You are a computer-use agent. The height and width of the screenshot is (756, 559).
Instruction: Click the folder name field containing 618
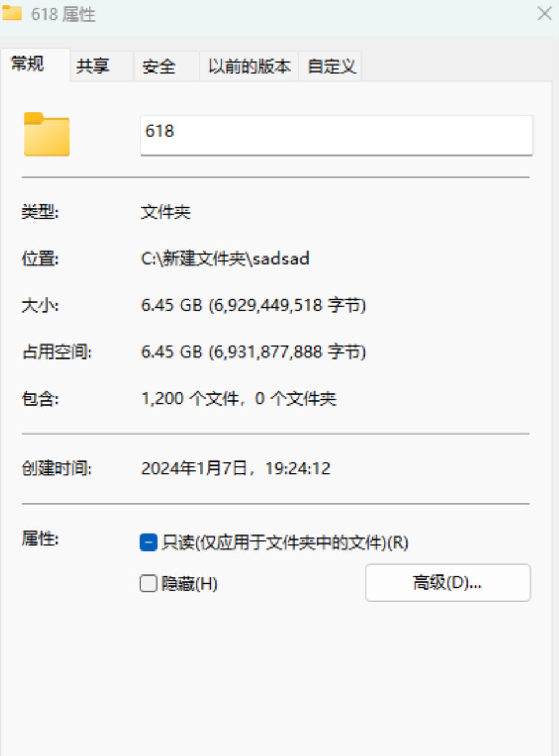tap(337, 135)
